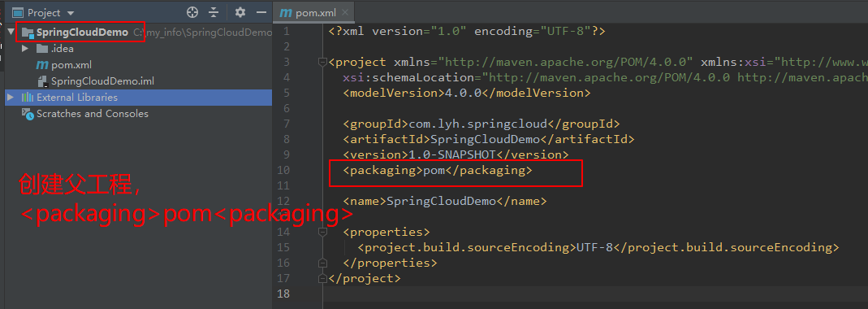Click the pom.xml Maven file icon in tree
868x309 pixels.
click(42, 65)
